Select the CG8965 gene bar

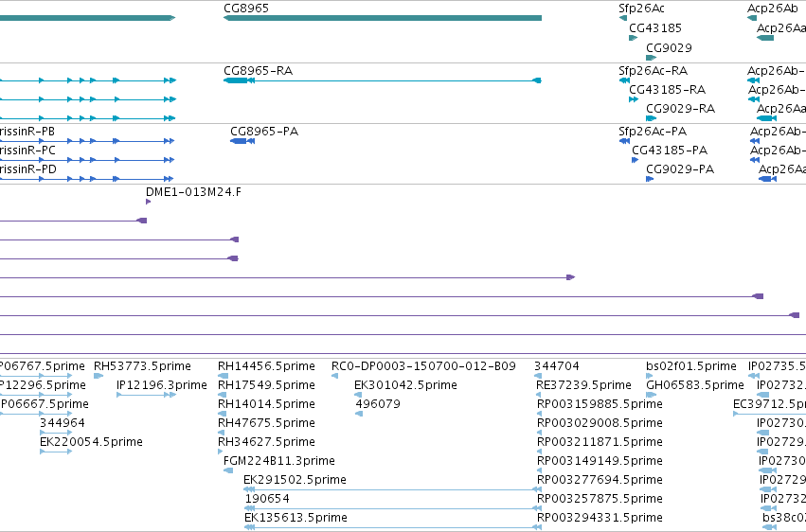click(383, 18)
